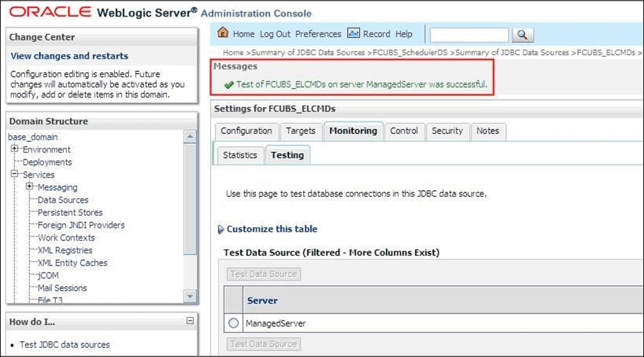Expand the Messaging tree node
Image resolution: width=644 pixels, height=357 pixels.
click(x=29, y=186)
